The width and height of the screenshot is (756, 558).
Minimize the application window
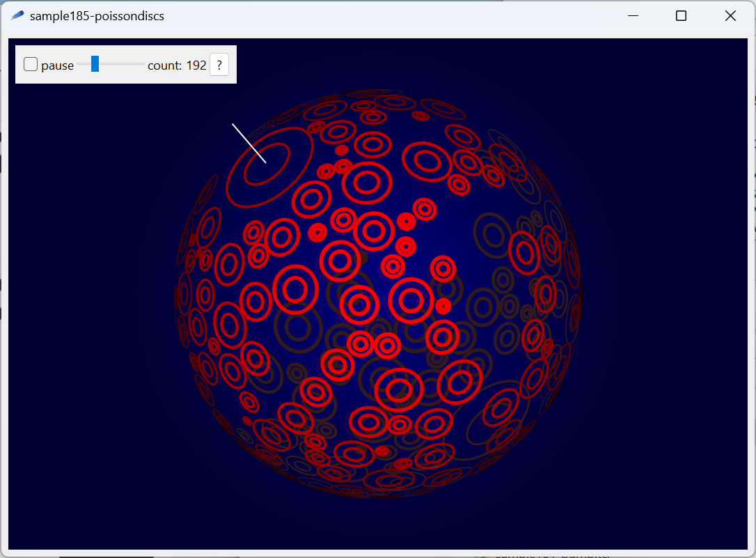[632, 15]
